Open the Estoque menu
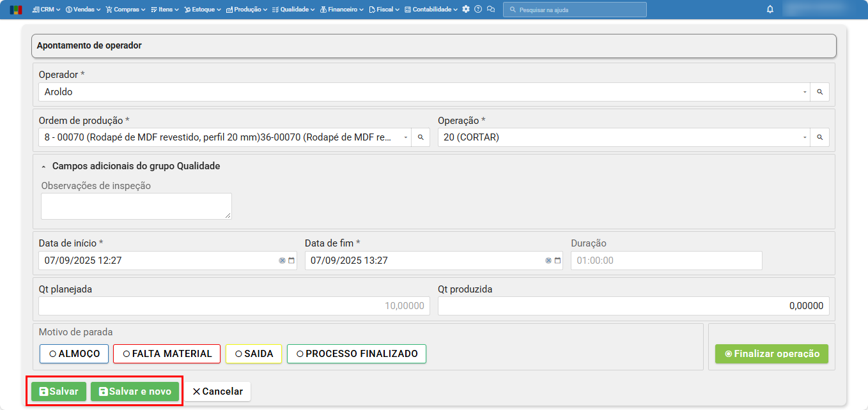 tap(203, 10)
